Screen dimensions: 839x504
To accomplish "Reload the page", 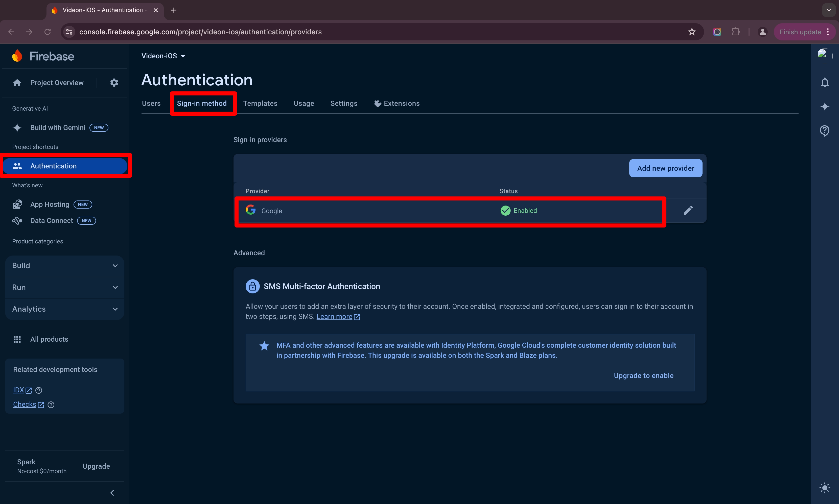I will (48, 32).
